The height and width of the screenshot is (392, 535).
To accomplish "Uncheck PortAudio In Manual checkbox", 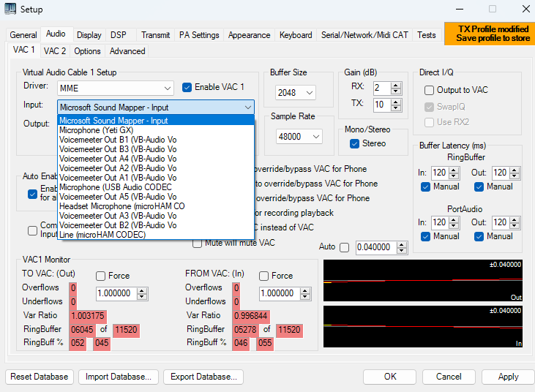I will [425, 237].
